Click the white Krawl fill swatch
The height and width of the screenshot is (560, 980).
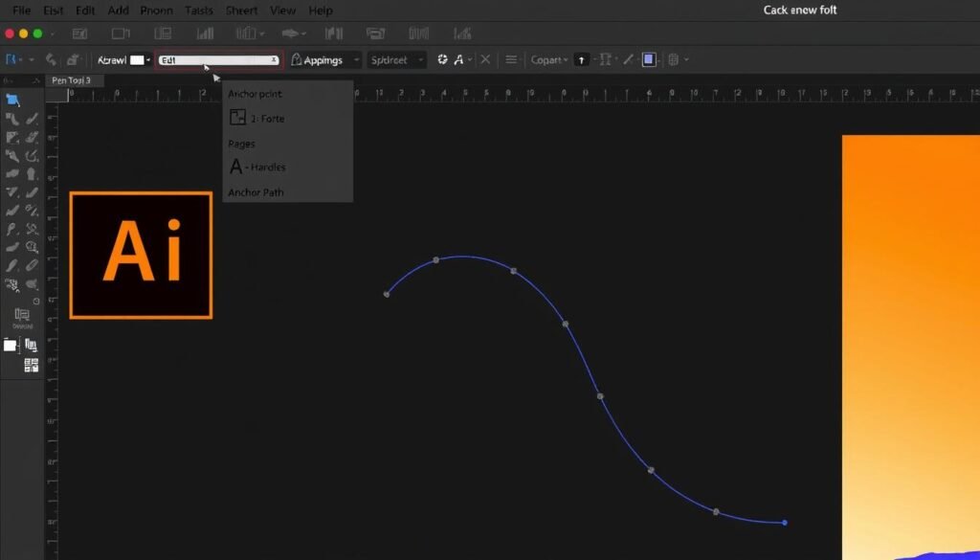coord(136,60)
